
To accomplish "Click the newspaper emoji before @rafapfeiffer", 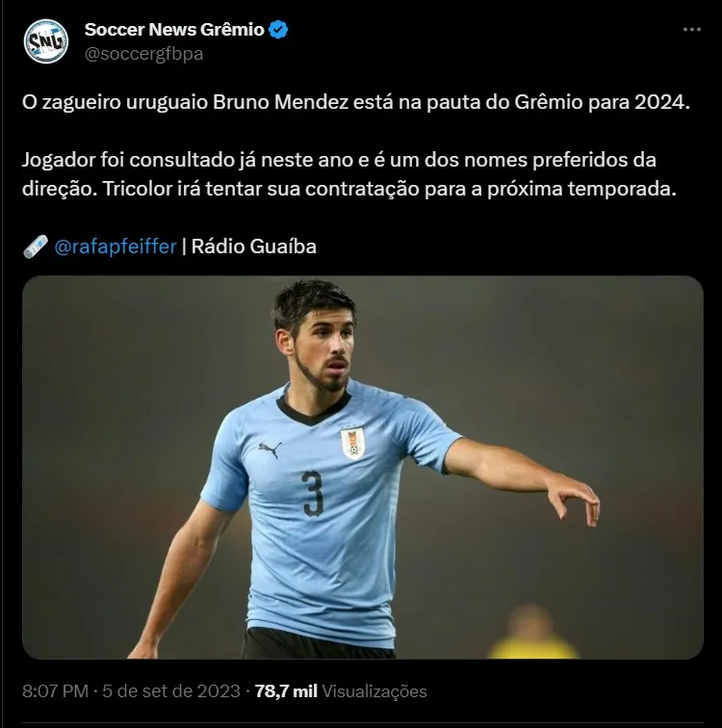I will pyautogui.click(x=36, y=247).
